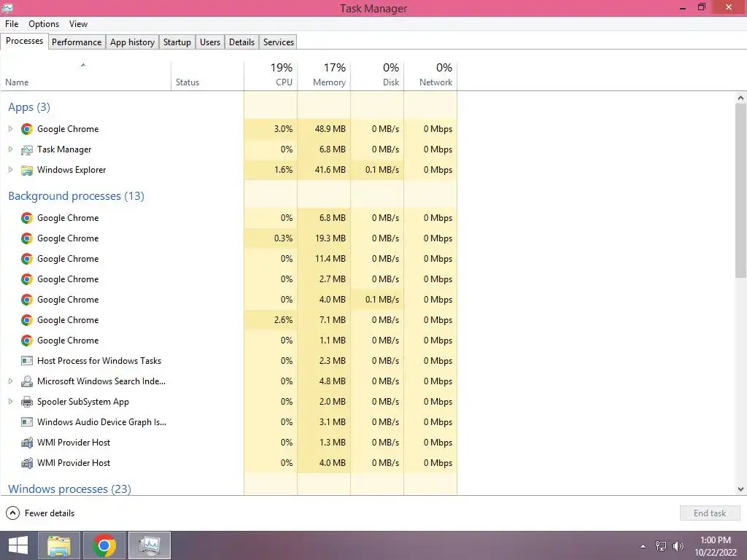The height and width of the screenshot is (560, 747).
Task: Click the scroll up arrow of process list
Action: tap(740, 98)
